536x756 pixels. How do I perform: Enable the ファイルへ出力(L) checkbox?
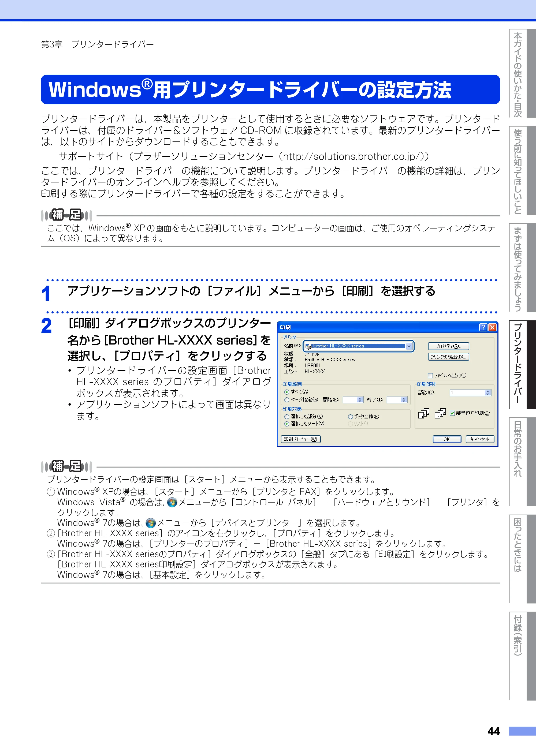pos(430,375)
